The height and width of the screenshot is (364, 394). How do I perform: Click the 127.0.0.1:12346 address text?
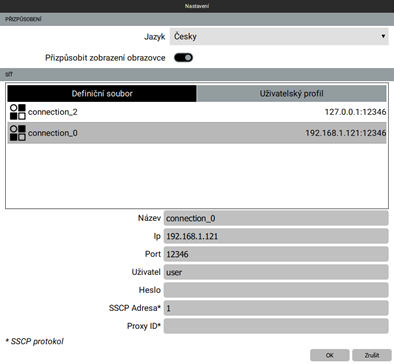[x=355, y=112]
